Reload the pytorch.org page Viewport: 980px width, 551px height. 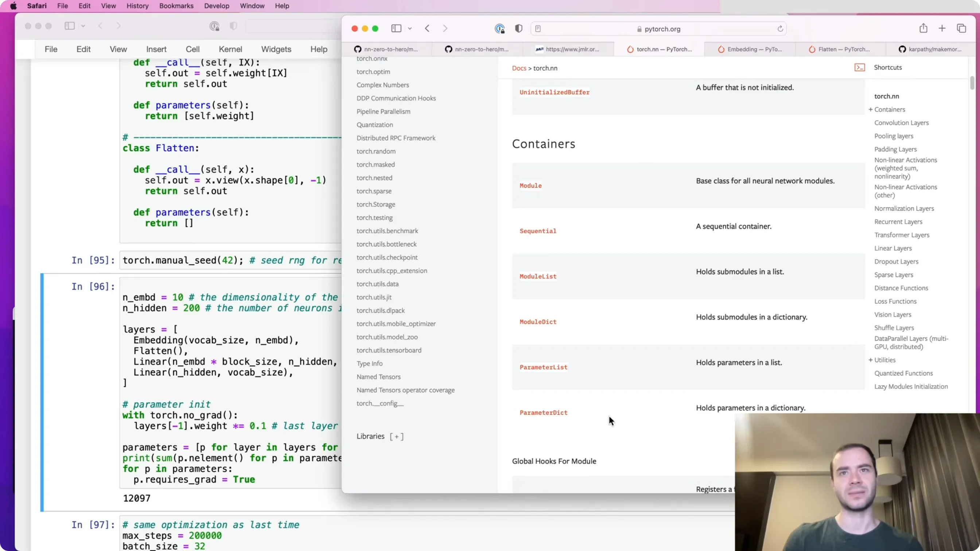[x=780, y=29]
